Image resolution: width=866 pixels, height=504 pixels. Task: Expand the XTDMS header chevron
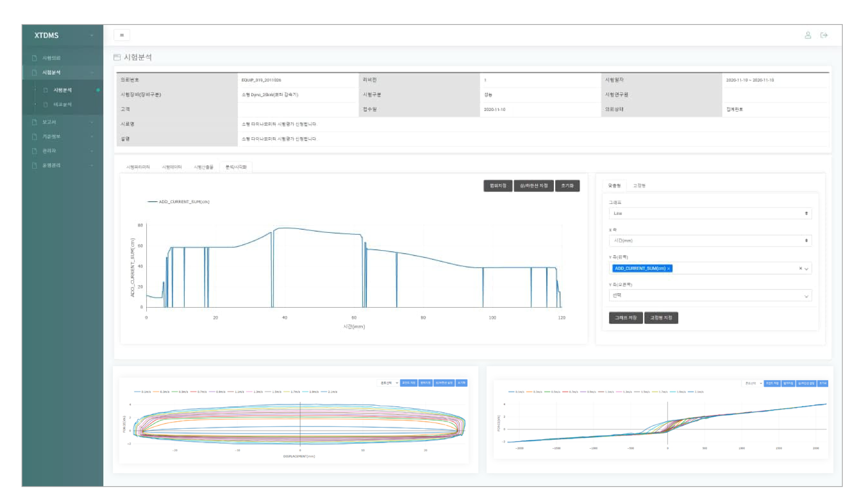[91, 35]
